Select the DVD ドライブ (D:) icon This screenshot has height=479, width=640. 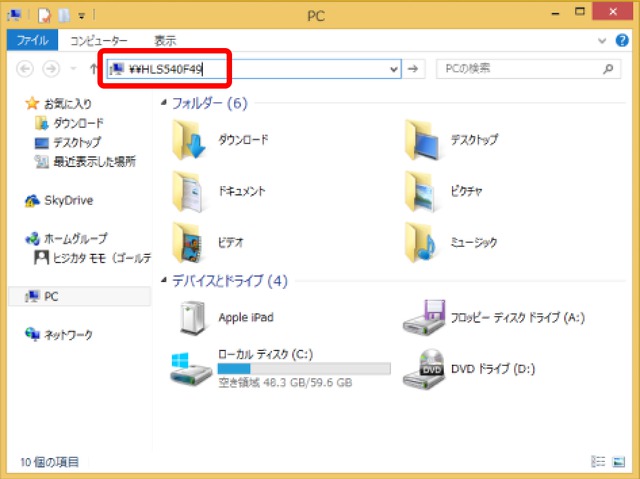pos(424,369)
